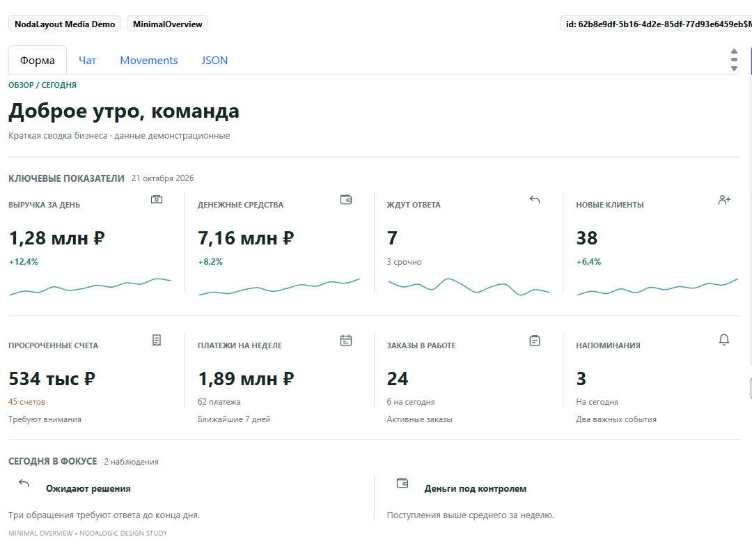Viewport: 752px width, 560px height.
Task: Click the +8,2% change indicator
Action: point(210,262)
